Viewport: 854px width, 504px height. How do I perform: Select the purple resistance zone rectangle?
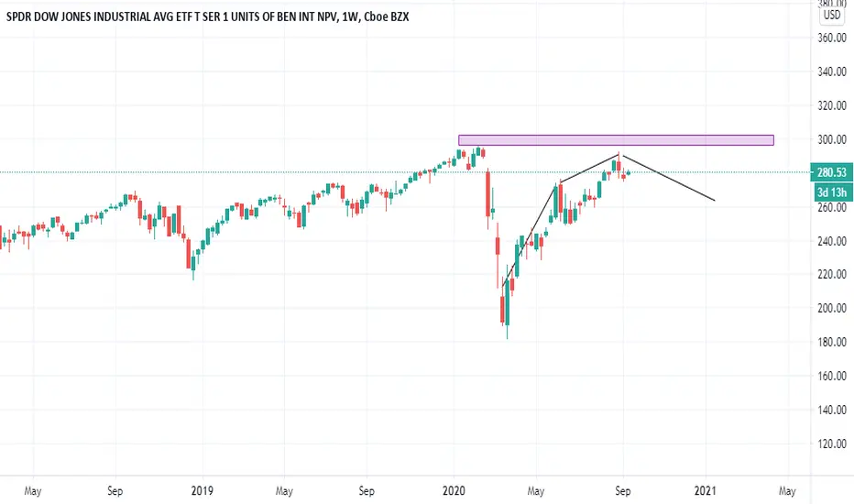[x=616, y=140]
